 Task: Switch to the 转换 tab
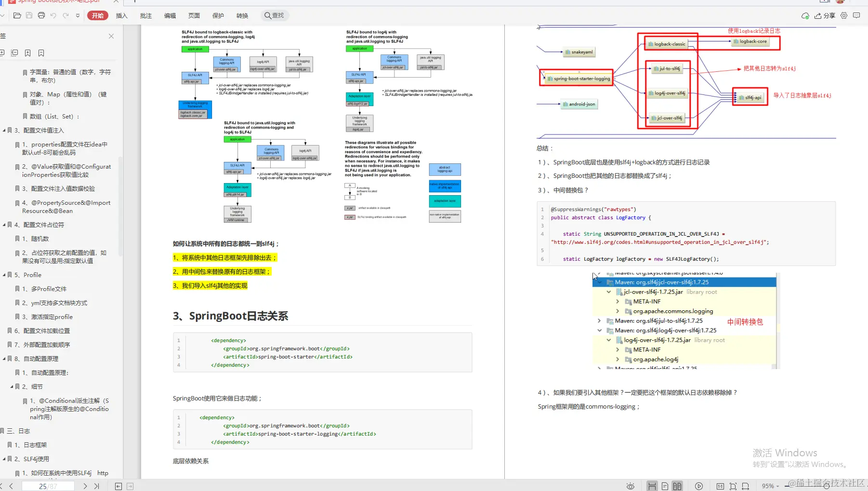(x=242, y=15)
